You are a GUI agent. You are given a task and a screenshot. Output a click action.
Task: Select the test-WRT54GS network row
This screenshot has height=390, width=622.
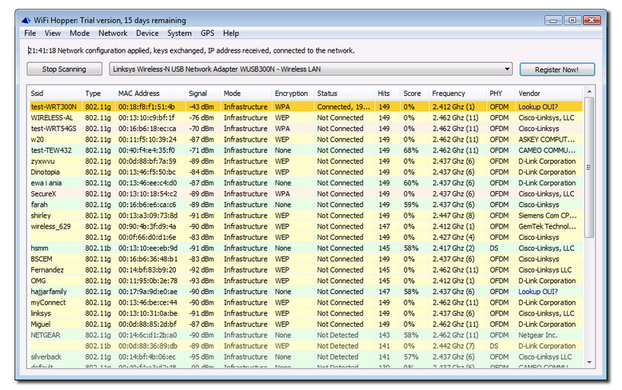point(306,129)
